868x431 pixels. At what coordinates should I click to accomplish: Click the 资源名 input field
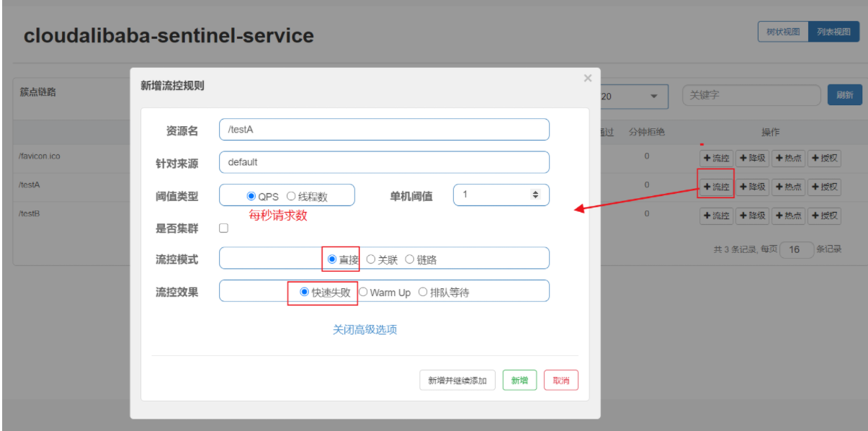[x=384, y=130]
